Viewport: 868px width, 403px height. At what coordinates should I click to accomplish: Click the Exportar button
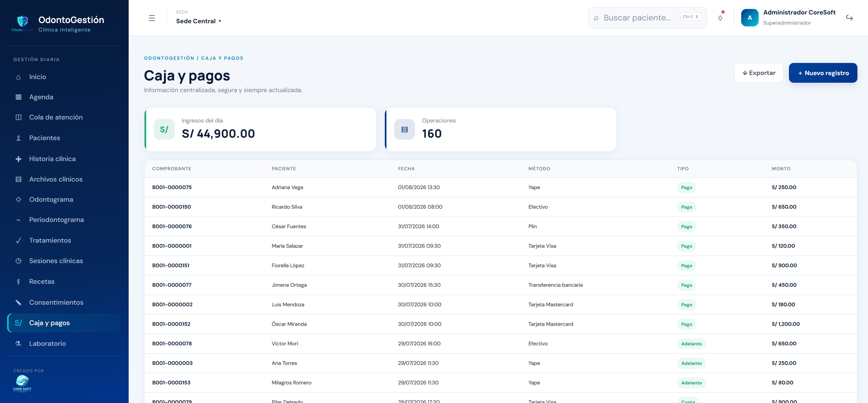(x=758, y=73)
